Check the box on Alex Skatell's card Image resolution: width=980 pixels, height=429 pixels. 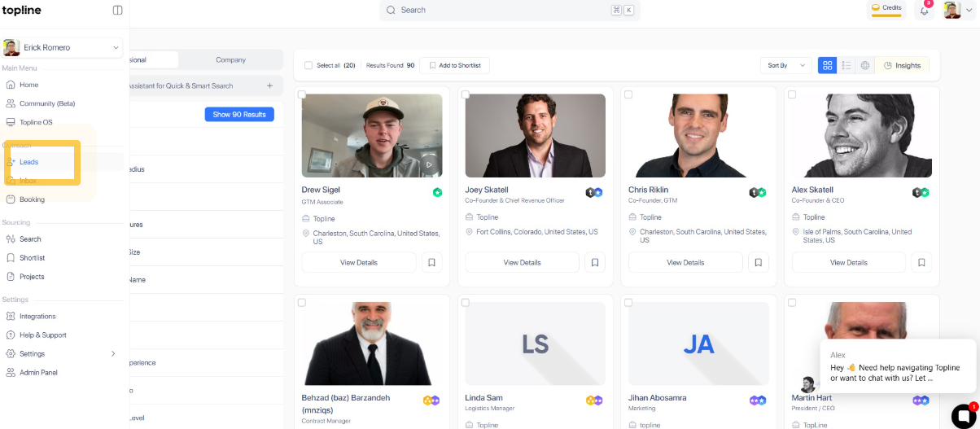[792, 94]
